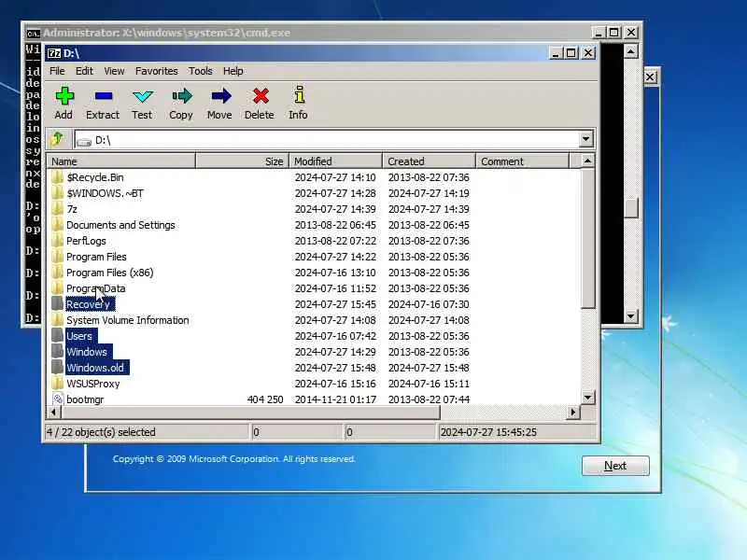Click the Next button in setup window
Screen dimensions: 747x560
click(x=615, y=466)
